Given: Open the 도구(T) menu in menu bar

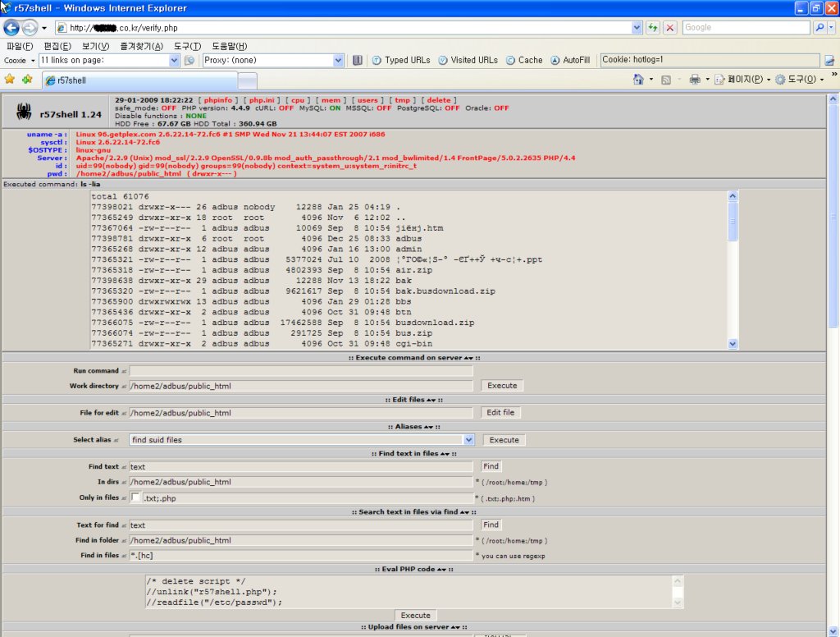Looking at the screenshot, I should tap(188, 46).
